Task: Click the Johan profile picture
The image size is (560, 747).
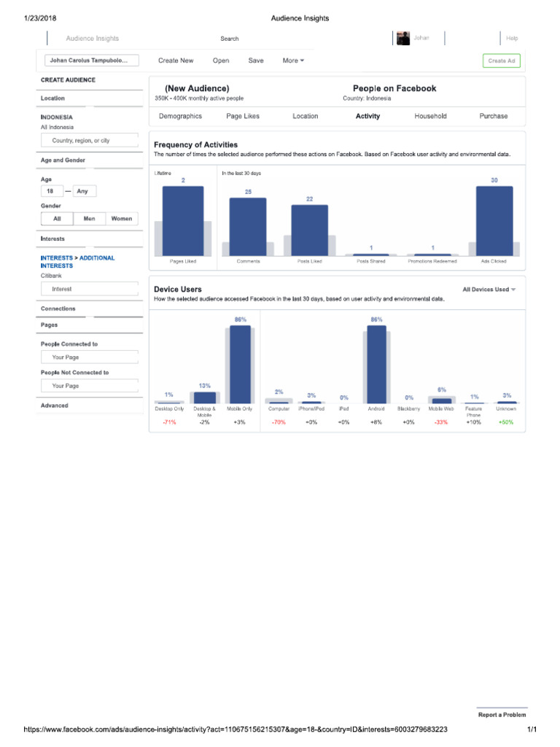Action: (402, 38)
